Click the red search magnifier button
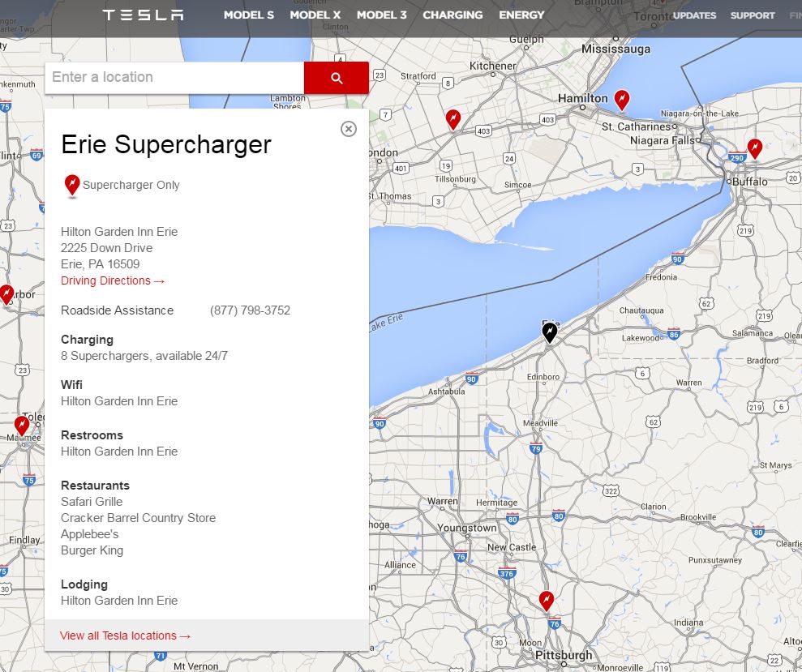Image resolution: width=802 pixels, height=672 pixels. pos(337,78)
